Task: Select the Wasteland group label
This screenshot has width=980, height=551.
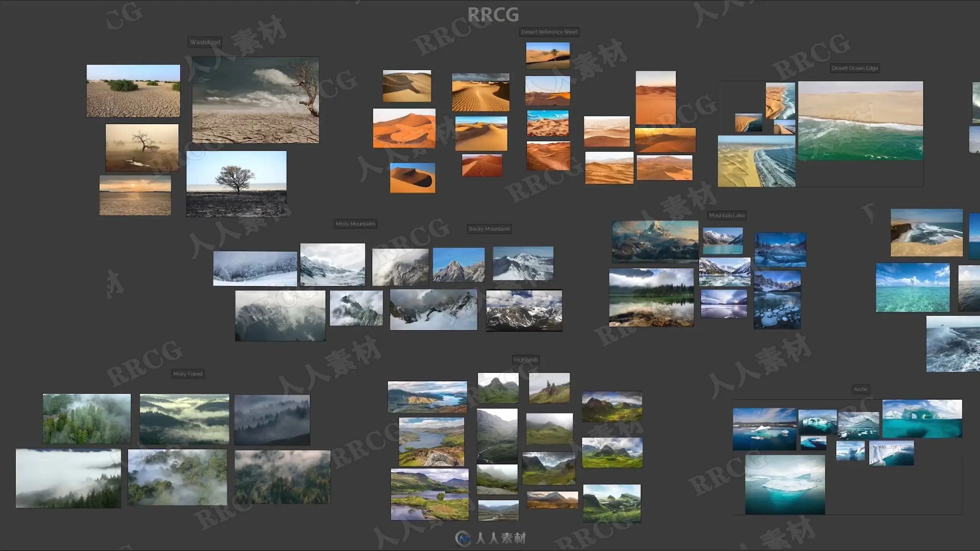Action: point(205,42)
